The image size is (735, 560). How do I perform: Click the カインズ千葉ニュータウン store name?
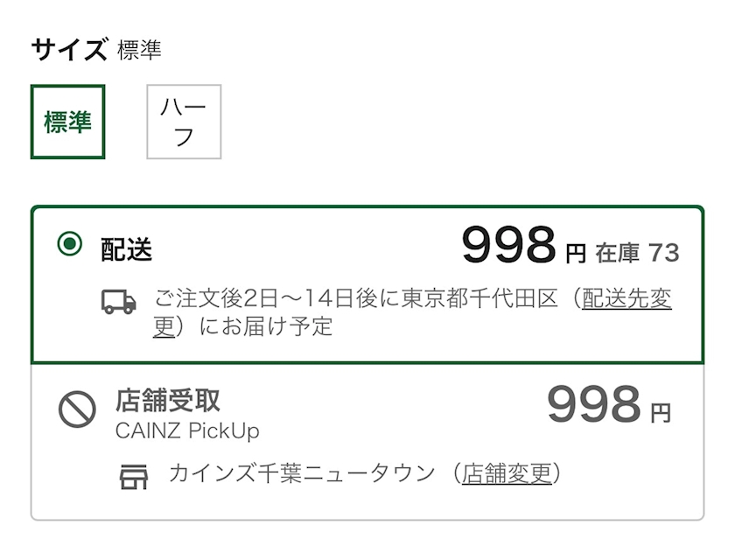302,473
